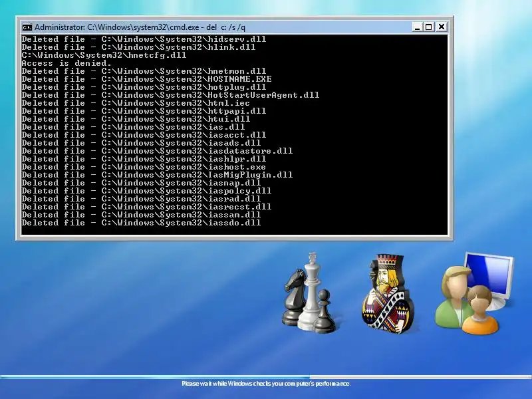Click the king playing card icon
Screen dimensions: 532x399
[388, 294]
